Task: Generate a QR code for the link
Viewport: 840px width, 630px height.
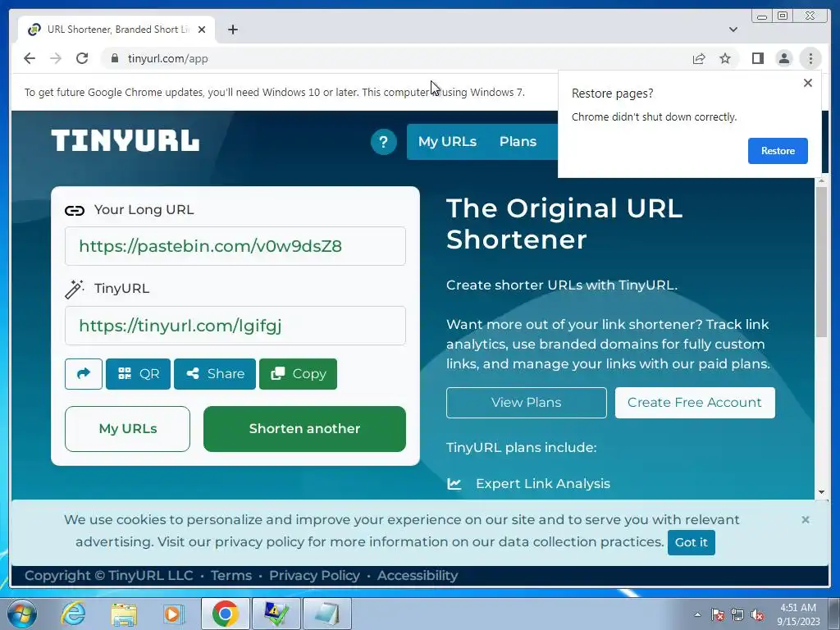Action: pos(138,374)
